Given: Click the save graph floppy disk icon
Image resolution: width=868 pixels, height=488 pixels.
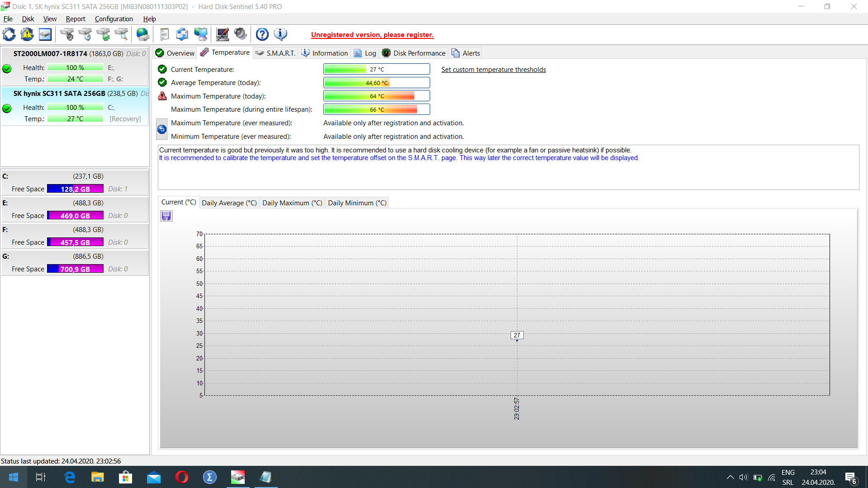Looking at the screenshot, I should coord(166,216).
